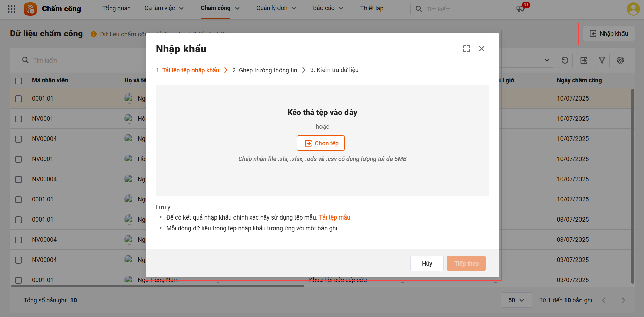Viewport: 644px width, 317px height.
Task: Open the Quản lý đơn dropdown
Action: 276,8
